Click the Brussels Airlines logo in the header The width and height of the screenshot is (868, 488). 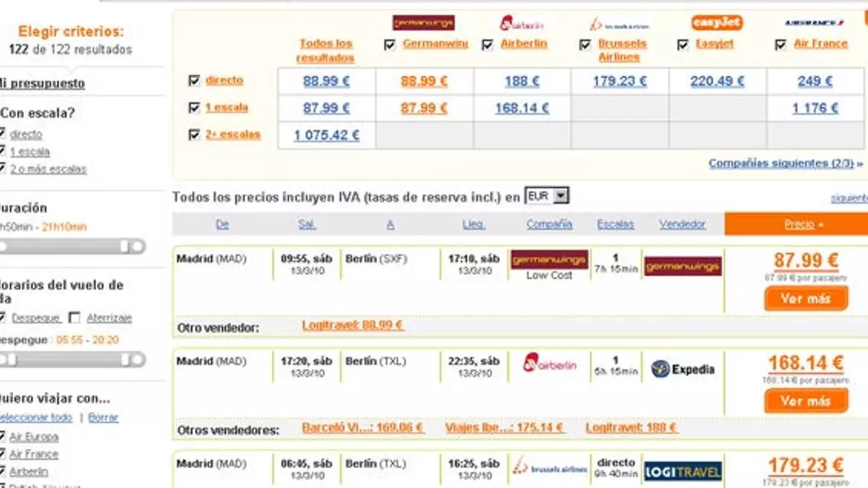tap(618, 24)
